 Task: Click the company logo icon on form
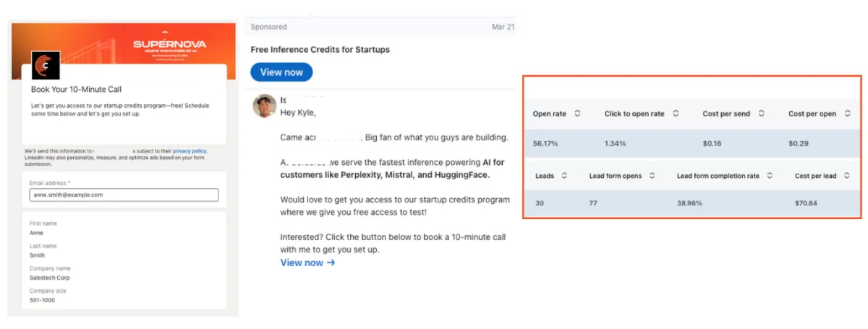[46, 65]
